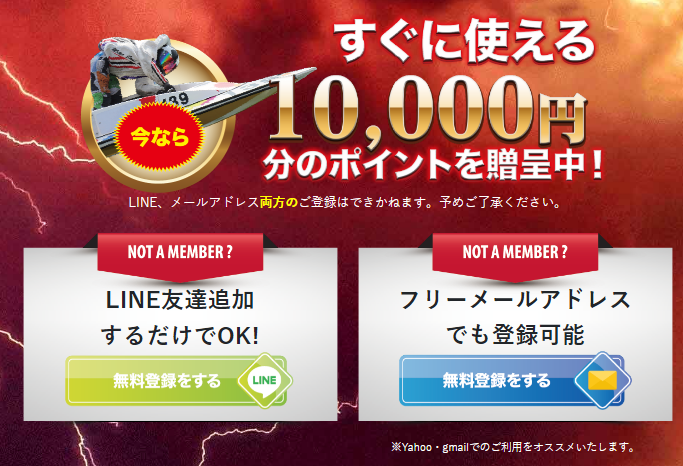Click するだけでOK! text in LINE card
The image size is (683, 466).
click(x=180, y=336)
